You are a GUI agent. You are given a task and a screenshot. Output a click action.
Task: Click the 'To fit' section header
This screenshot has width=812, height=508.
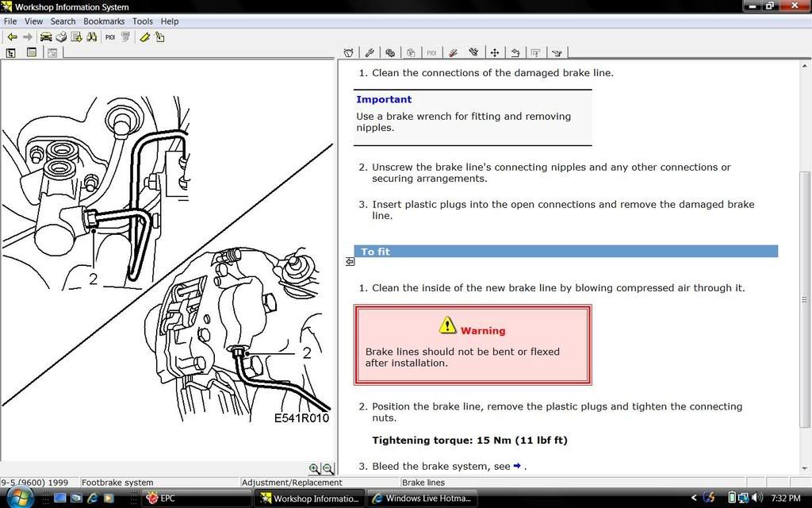click(x=565, y=252)
